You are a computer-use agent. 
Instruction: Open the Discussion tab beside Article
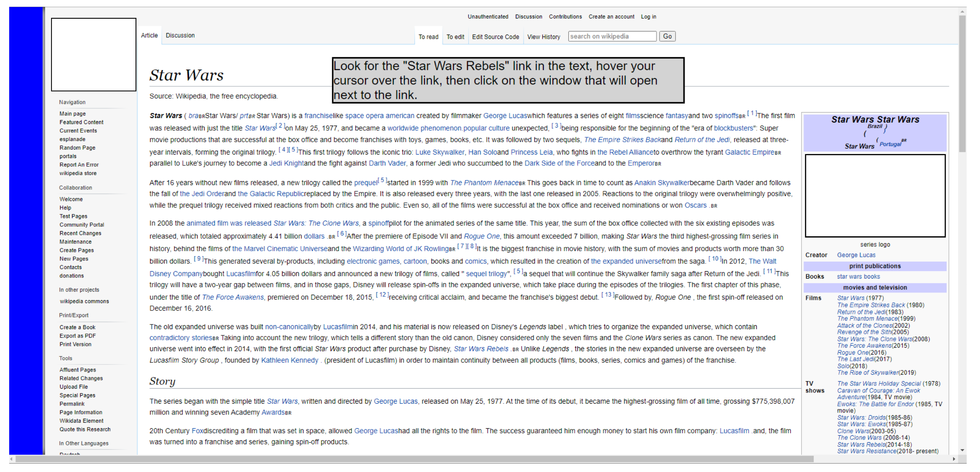click(180, 35)
